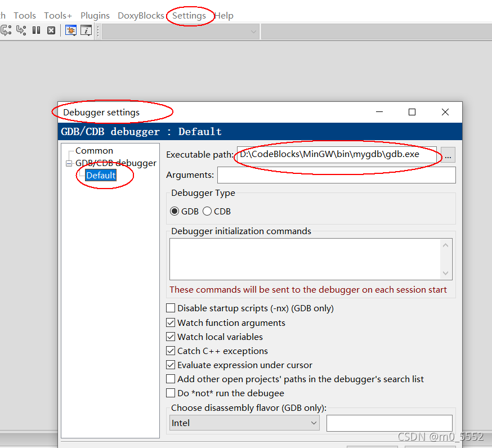Select Common in the settings tree
The height and width of the screenshot is (448, 492).
click(94, 151)
